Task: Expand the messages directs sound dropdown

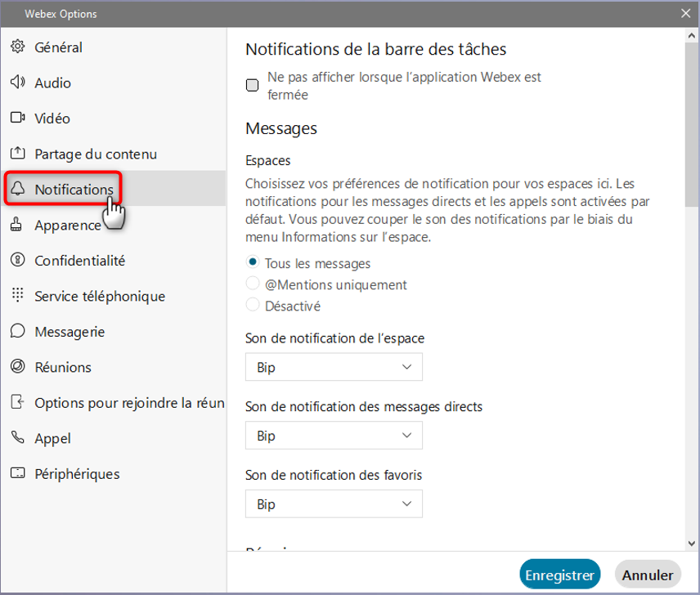Action: pos(334,436)
